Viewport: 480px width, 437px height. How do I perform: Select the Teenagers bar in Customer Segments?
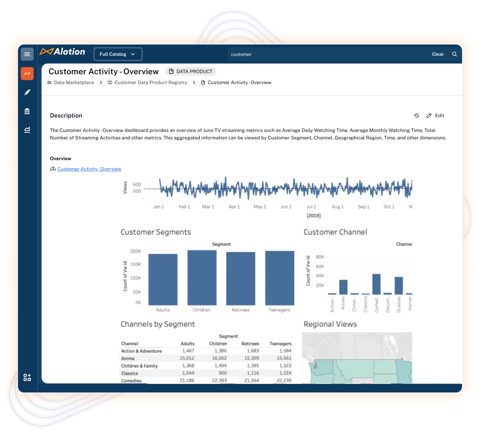point(280,278)
